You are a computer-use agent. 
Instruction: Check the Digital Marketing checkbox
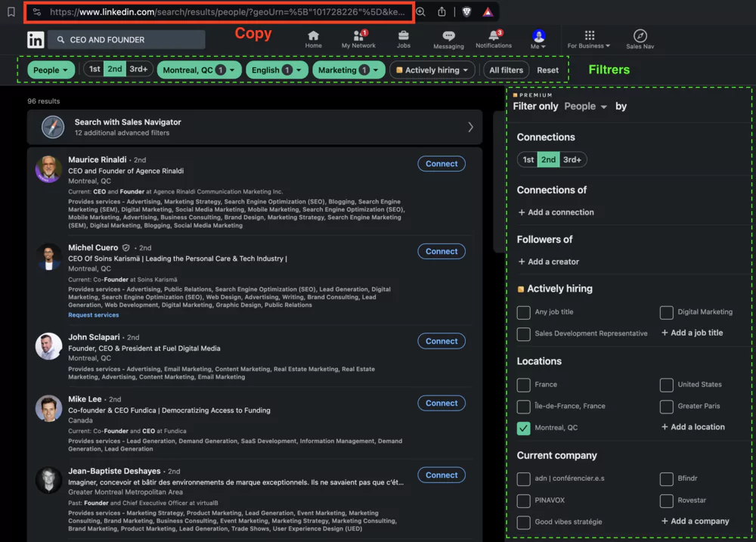pyautogui.click(x=666, y=312)
